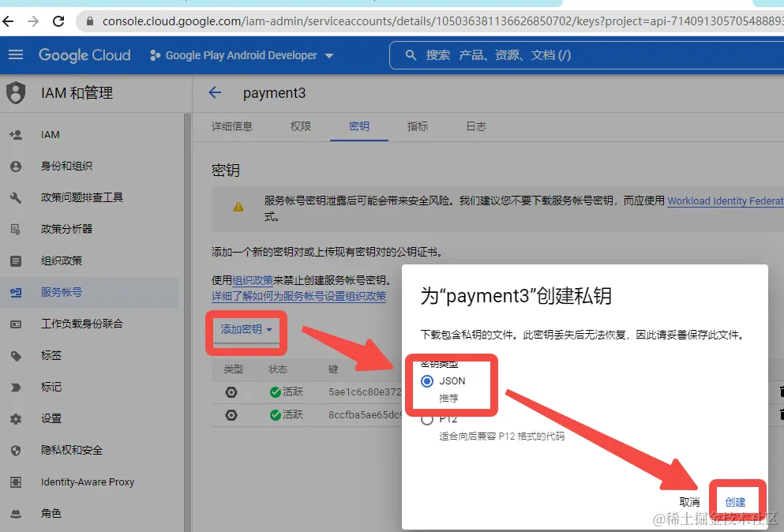Click the search box for products and resources
The width and height of the screenshot is (784, 532).
pos(586,55)
